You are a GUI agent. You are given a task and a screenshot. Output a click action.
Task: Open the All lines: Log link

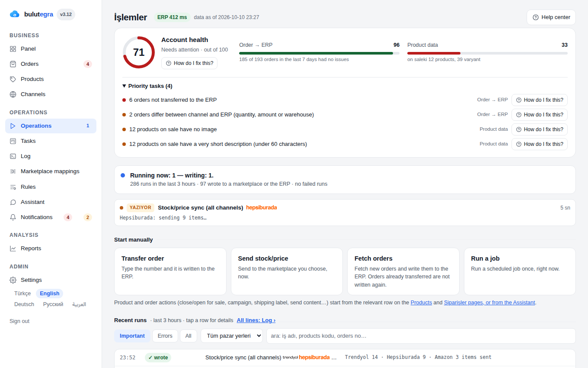256,320
